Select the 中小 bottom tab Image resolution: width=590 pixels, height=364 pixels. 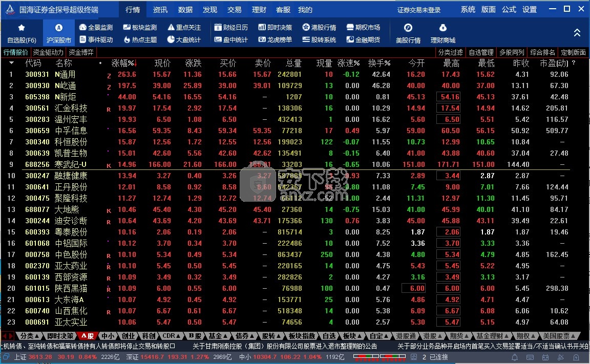click(x=108, y=336)
